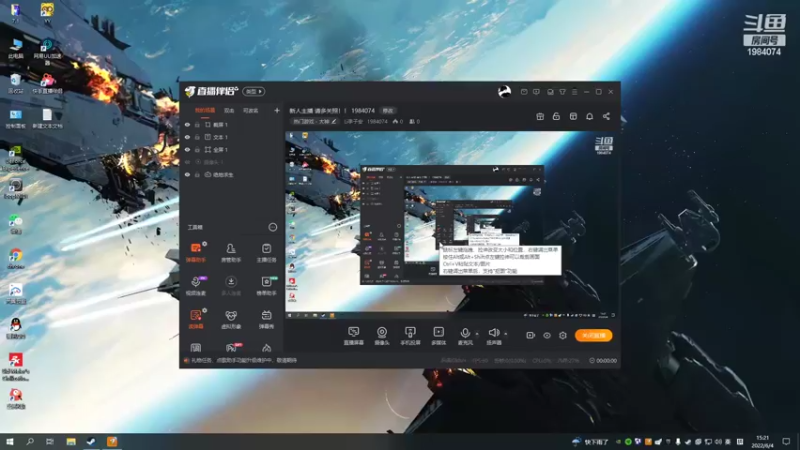The width and height of the screenshot is (800, 450).
Task: Show the hidden 摄像头 1 layer
Action: coord(187,162)
